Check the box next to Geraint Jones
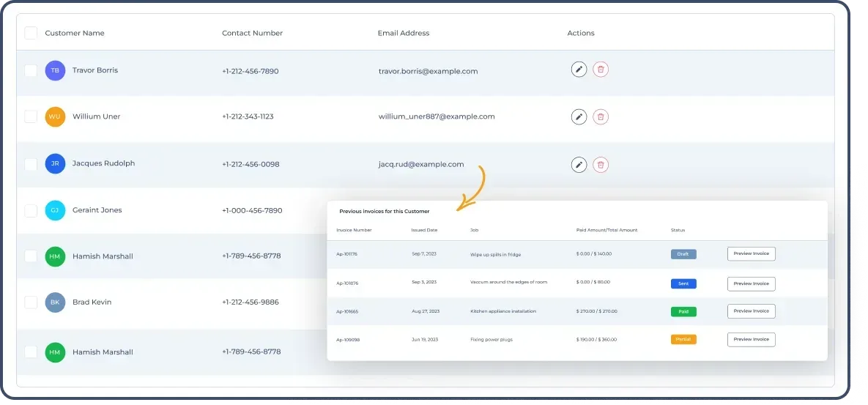Screen dimensions: 868x405 pos(31,211)
